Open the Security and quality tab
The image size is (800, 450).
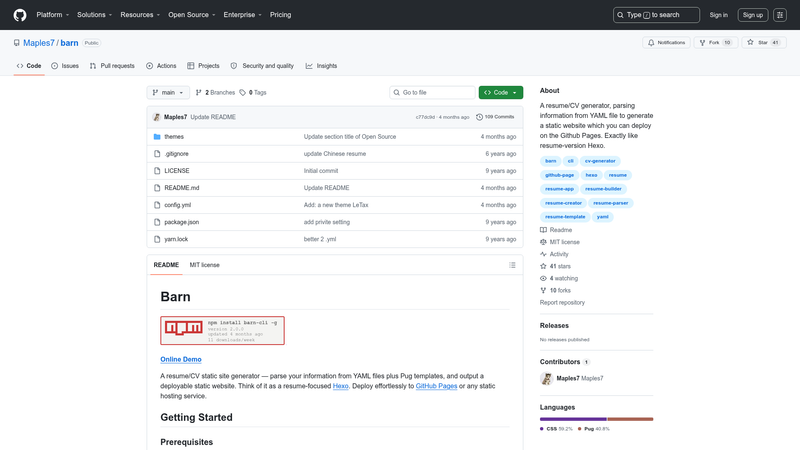coord(262,66)
